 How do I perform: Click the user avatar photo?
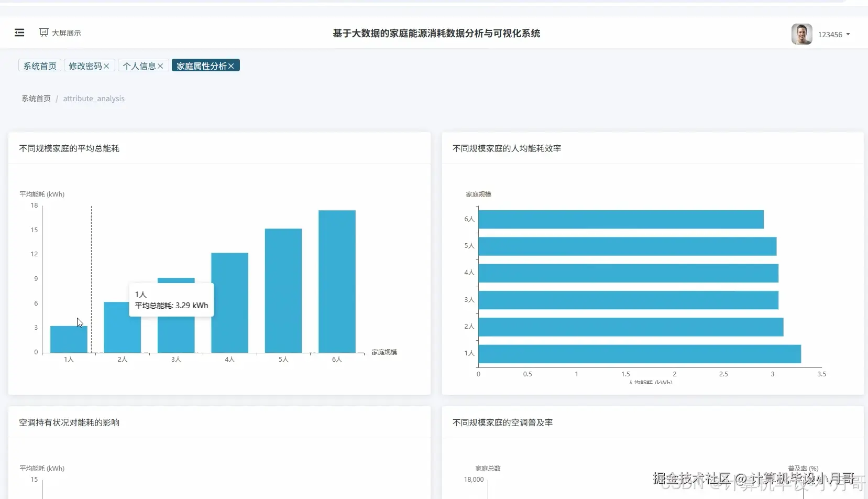(801, 34)
